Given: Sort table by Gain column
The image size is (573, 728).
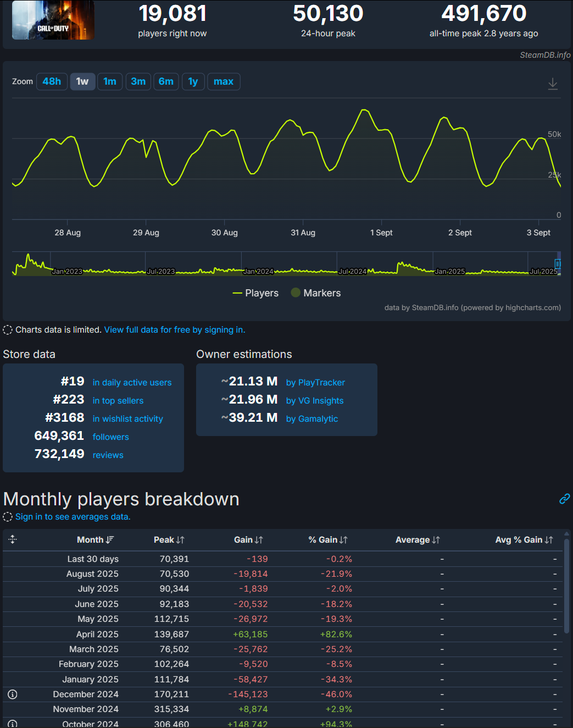Looking at the screenshot, I should [248, 540].
